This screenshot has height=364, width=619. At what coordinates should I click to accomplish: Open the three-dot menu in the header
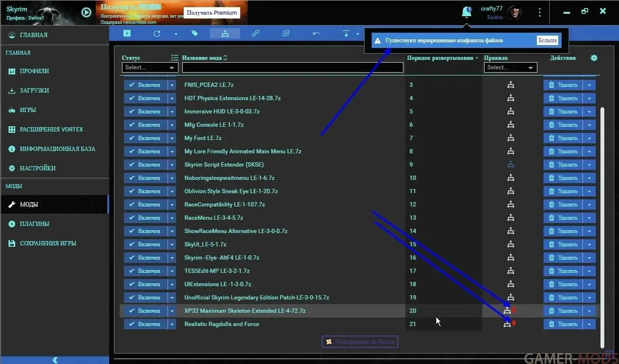coord(539,12)
